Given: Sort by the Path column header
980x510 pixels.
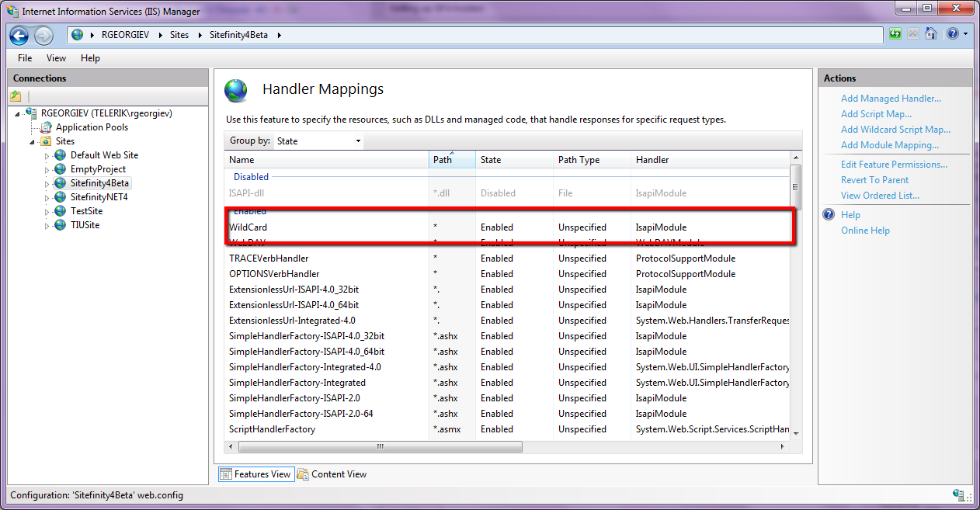Looking at the screenshot, I should click(x=452, y=160).
